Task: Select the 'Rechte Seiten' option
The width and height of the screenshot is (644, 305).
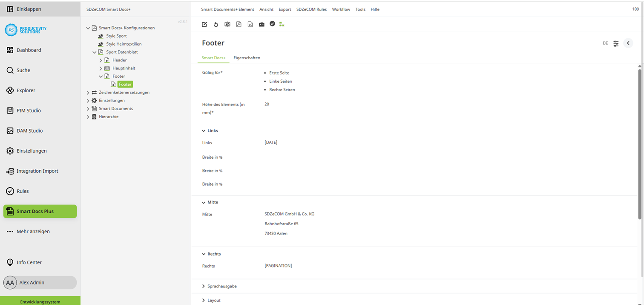Action: click(x=282, y=89)
